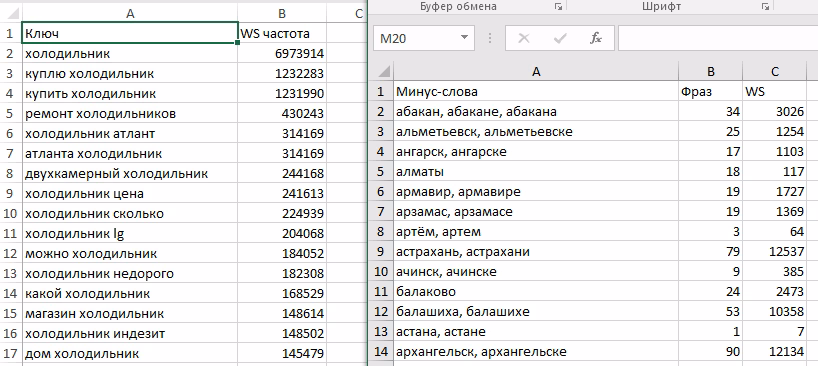Click the Cancel formula entry icon

[x=524, y=38]
